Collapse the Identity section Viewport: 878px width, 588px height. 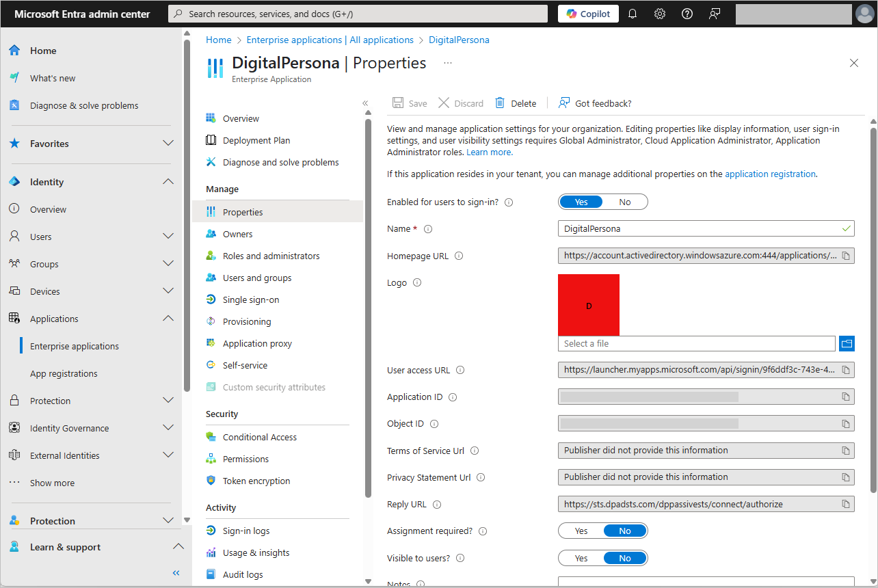168,182
